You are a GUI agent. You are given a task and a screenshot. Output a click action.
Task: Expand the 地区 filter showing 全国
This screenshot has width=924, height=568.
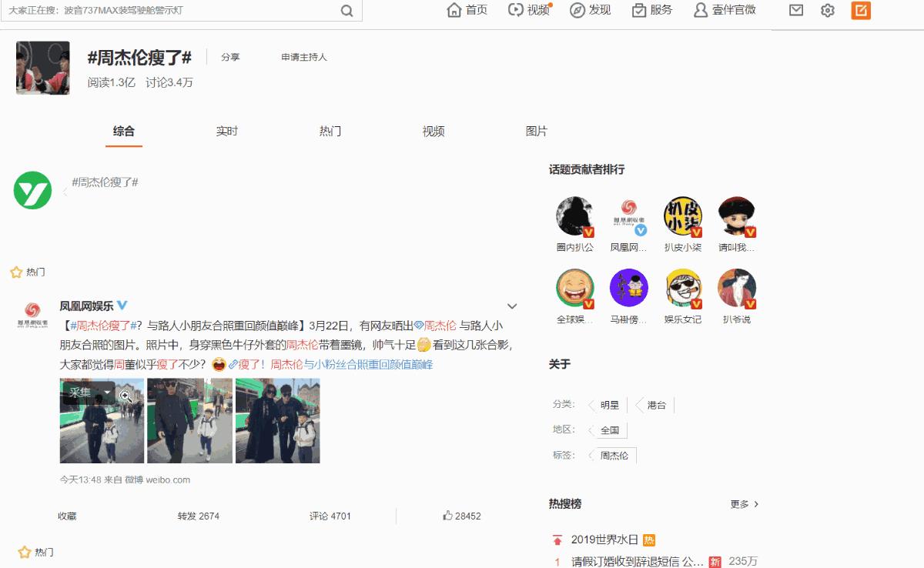[609, 429]
